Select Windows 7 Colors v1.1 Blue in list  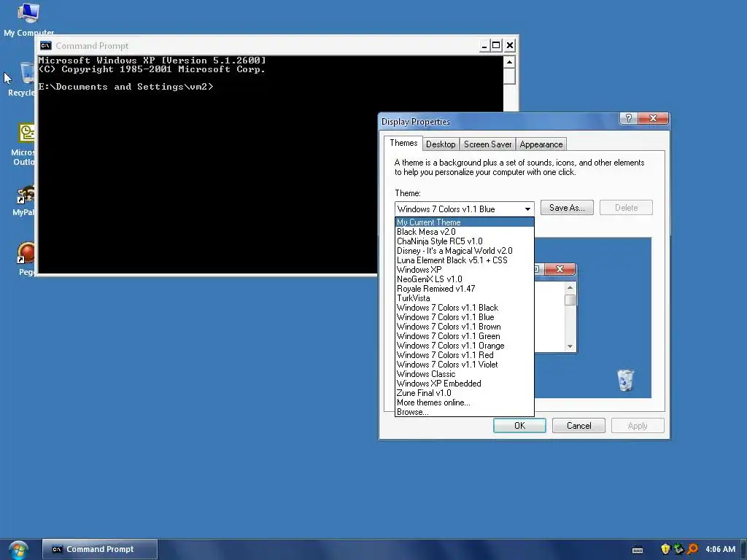tap(465, 317)
